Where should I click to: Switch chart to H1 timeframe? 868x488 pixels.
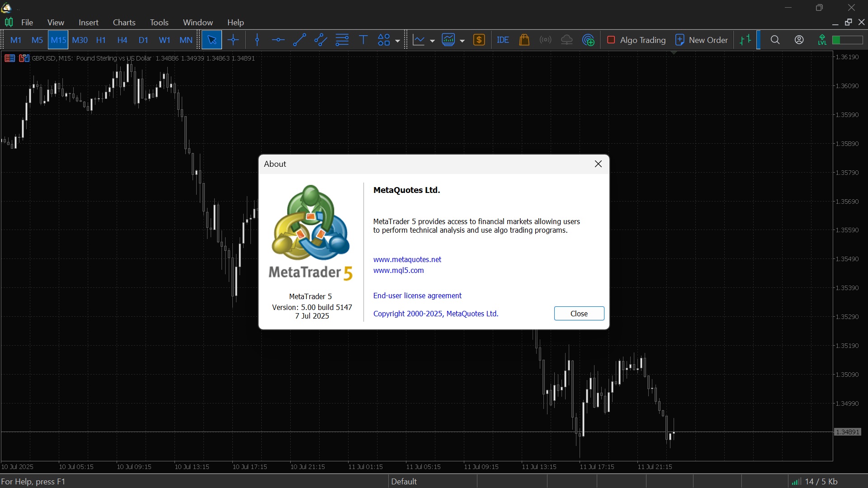point(101,40)
